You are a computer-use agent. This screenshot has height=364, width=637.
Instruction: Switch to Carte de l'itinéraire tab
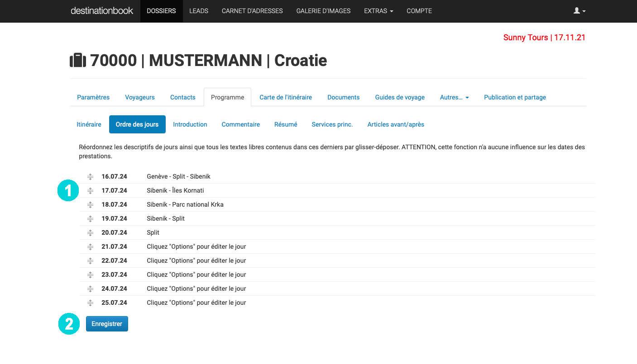[x=286, y=97]
